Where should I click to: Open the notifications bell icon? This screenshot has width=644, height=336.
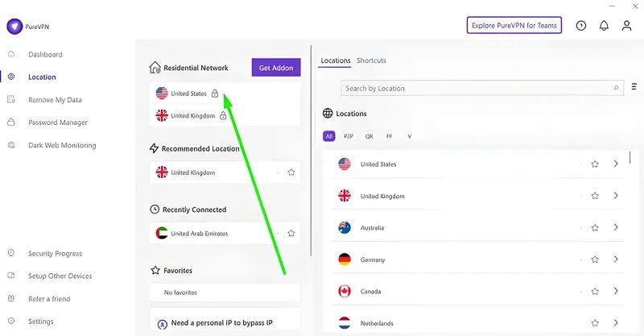[604, 26]
